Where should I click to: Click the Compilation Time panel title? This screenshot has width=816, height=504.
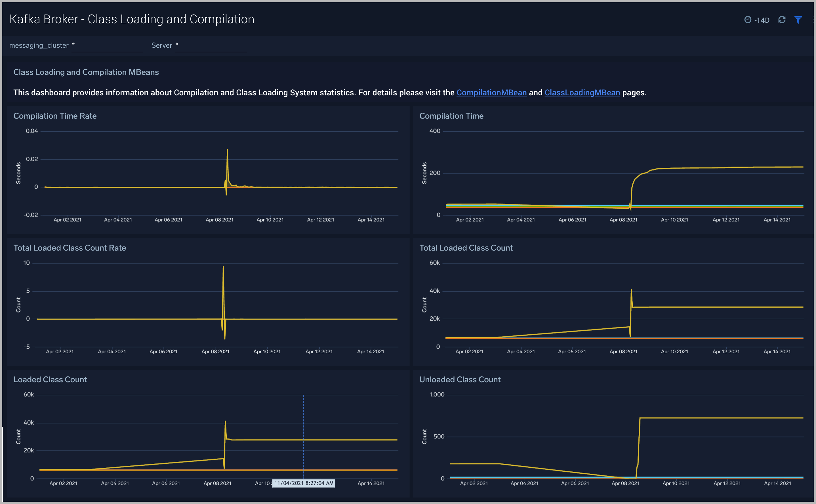pos(451,116)
